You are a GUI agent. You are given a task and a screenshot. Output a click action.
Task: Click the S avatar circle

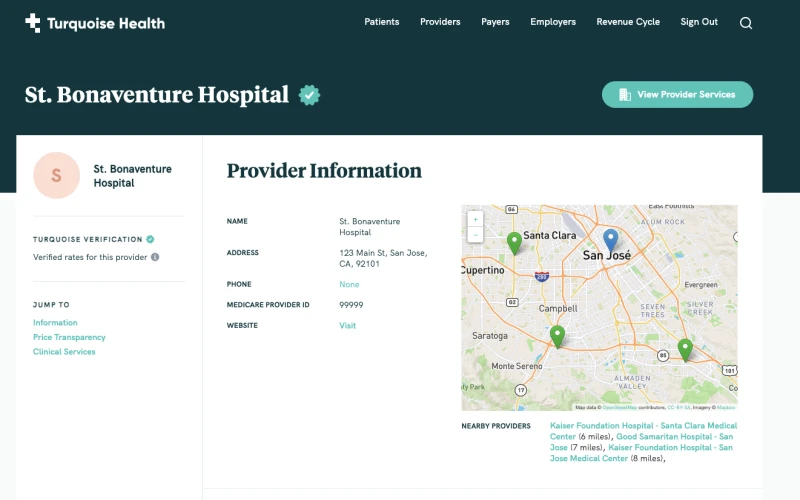point(56,176)
